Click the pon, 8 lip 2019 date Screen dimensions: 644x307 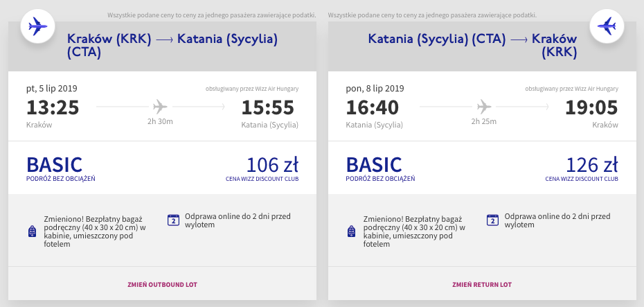(375, 89)
